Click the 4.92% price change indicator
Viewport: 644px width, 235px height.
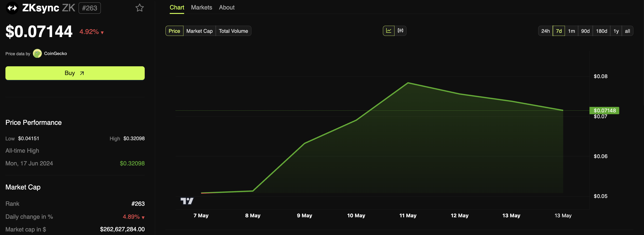92,32
